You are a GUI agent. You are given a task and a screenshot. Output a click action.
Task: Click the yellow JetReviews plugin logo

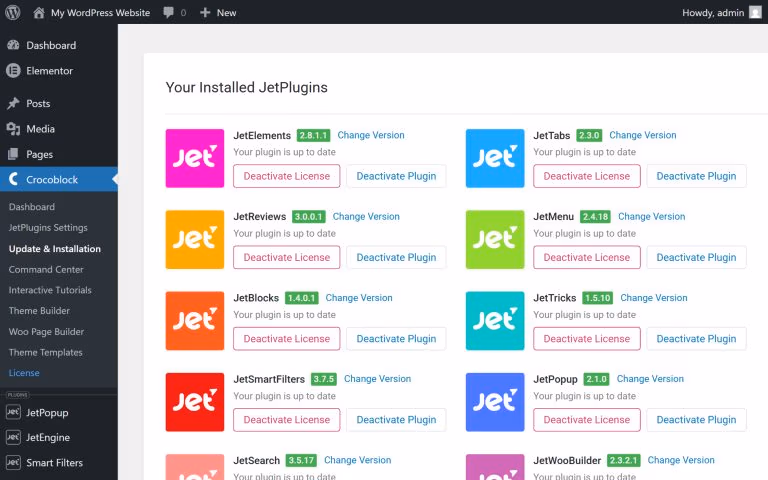195,240
